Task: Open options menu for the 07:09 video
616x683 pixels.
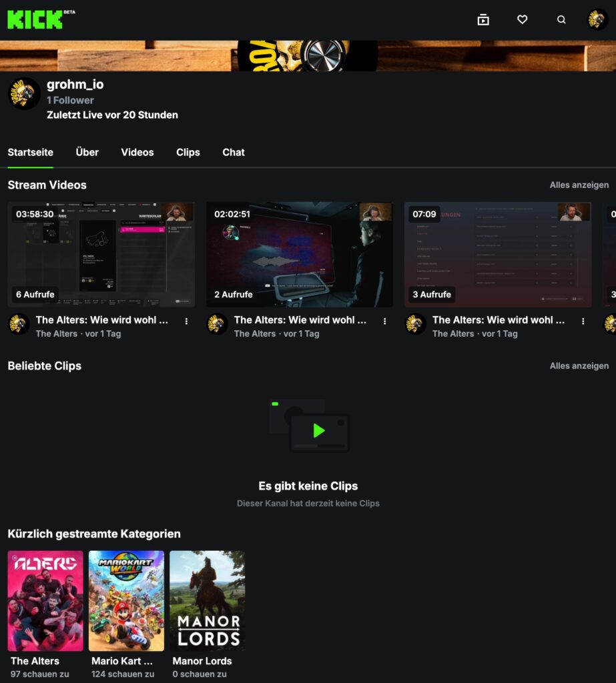Action: point(583,321)
